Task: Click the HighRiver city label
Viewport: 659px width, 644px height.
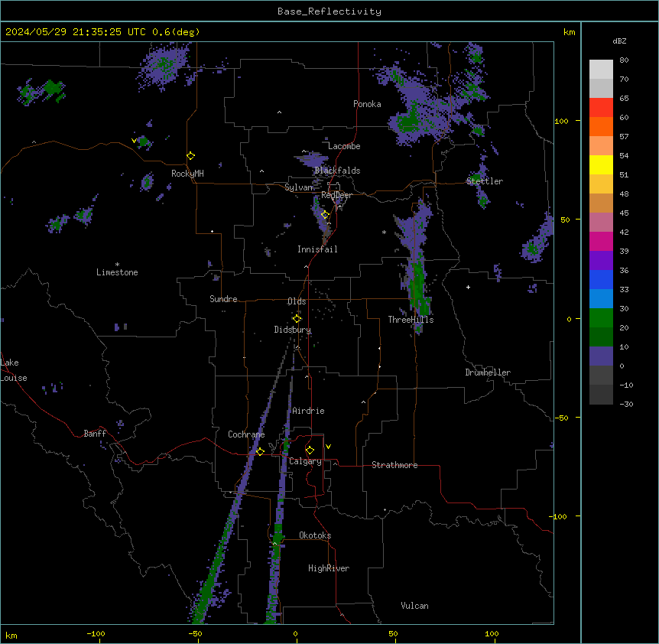Action: 329,568
